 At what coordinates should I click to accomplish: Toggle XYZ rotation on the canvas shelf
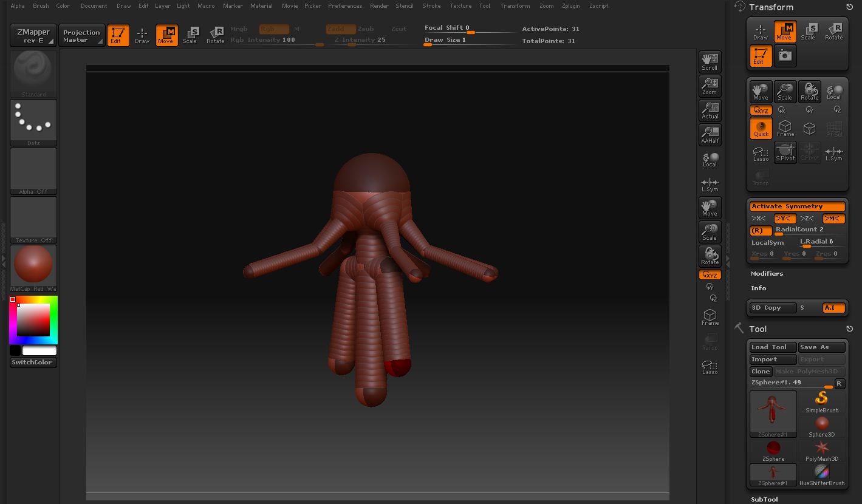(x=710, y=275)
